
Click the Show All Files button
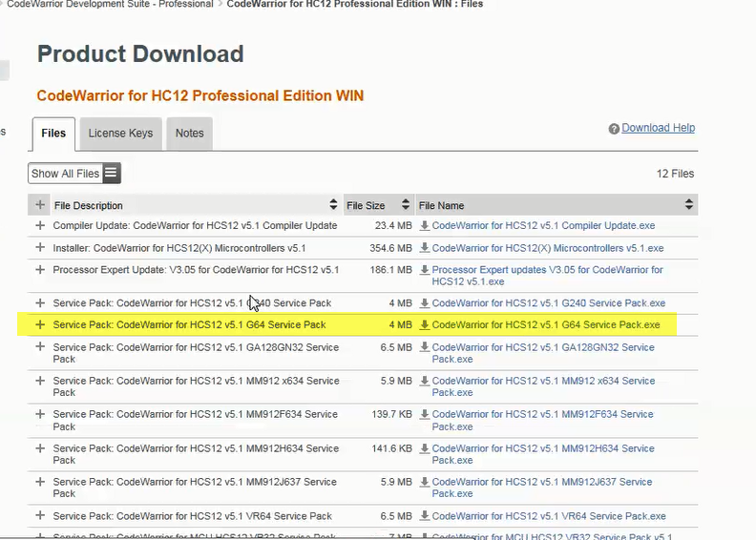tap(74, 174)
